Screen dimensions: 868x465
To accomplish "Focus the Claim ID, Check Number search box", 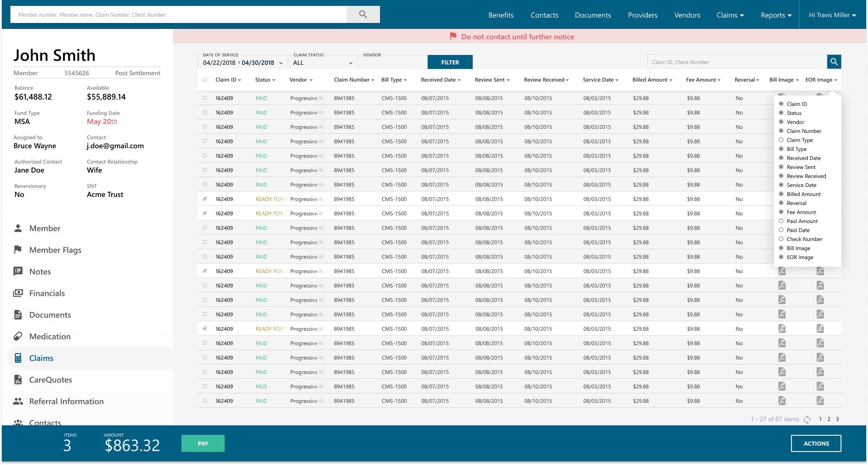I will [737, 62].
